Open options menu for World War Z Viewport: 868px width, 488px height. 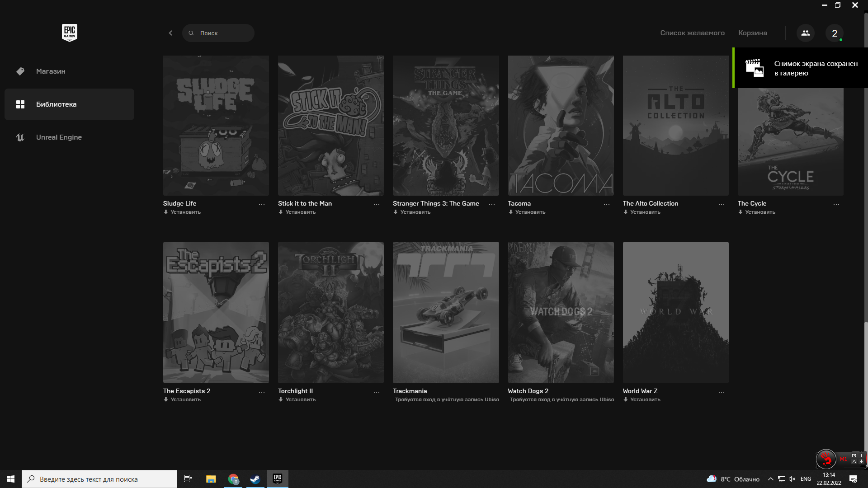click(x=722, y=392)
